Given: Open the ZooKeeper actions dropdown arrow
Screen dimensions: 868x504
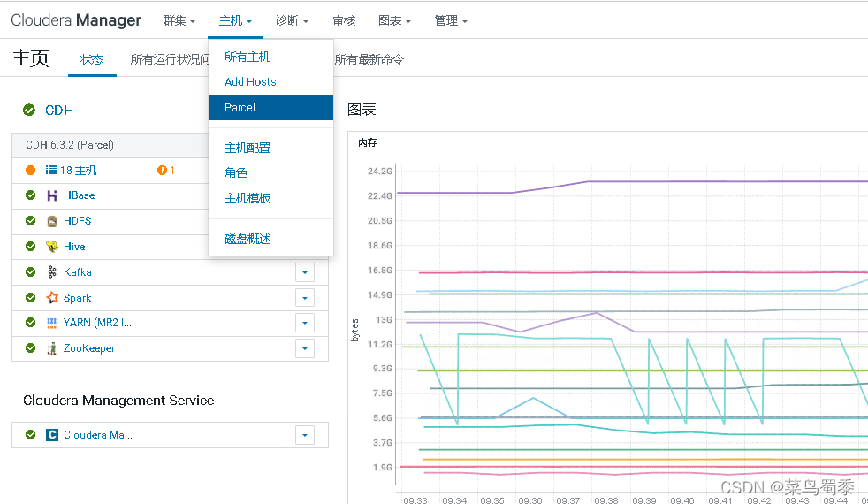Looking at the screenshot, I should point(305,348).
